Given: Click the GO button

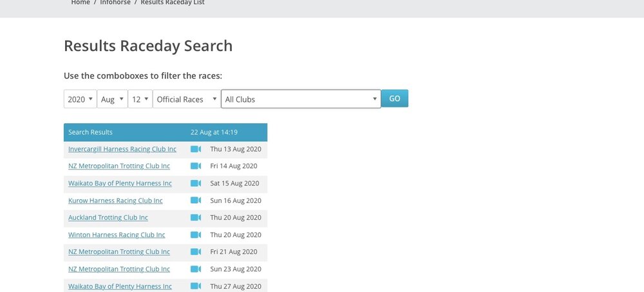Looking at the screenshot, I should pyautogui.click(x=395, y=99).
